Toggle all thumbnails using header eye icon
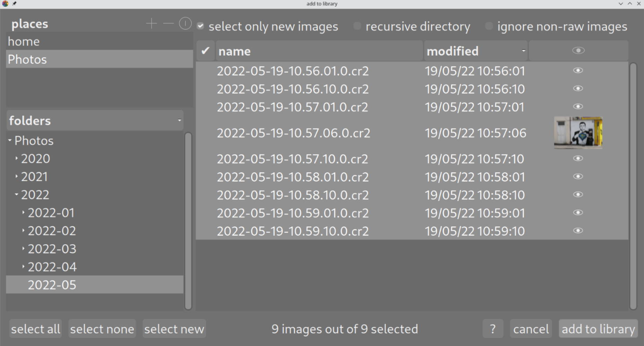Viewport: 644px width, 346px height. tap(578, 51)
